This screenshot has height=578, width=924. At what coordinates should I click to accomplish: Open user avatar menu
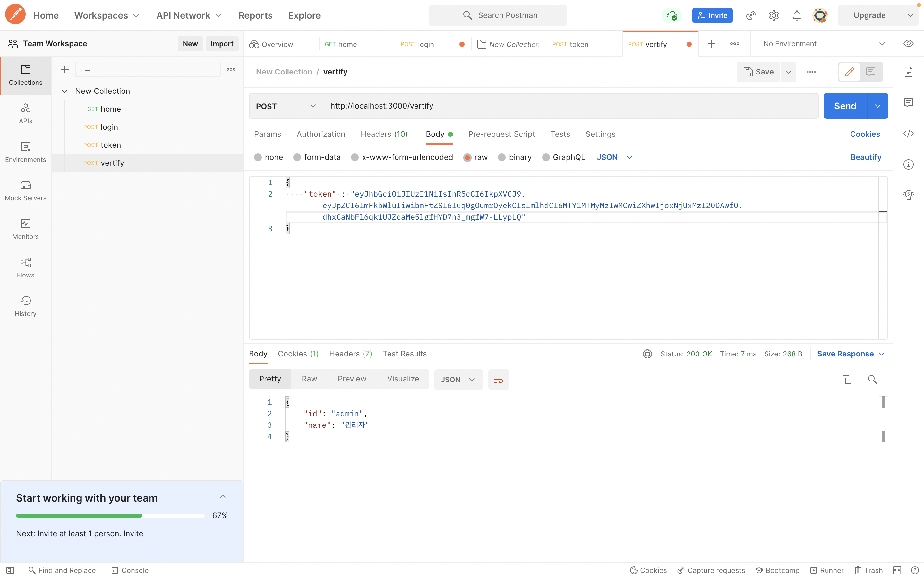pyautogui.click(x=820, y=15)
